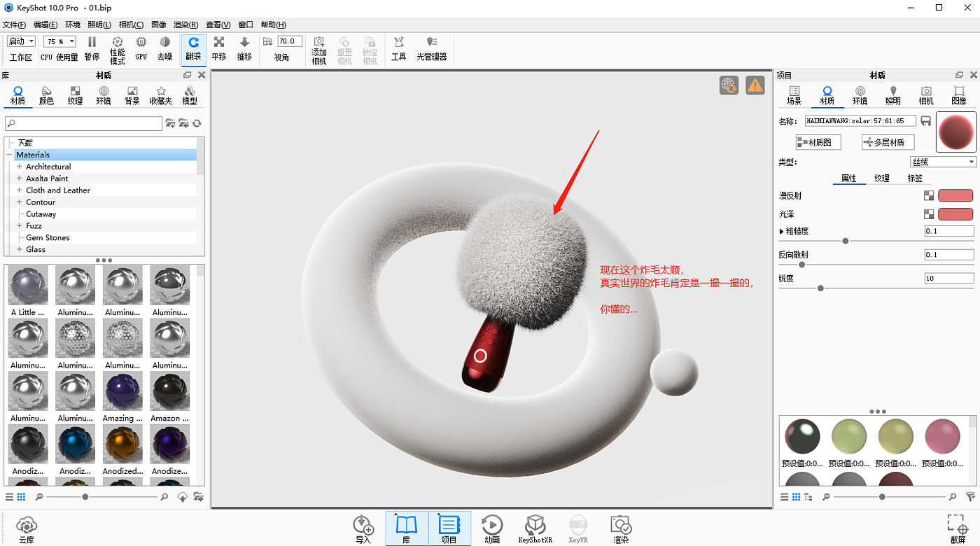Toggle 去噪 denoise in toolbar
The width and height of the screenshot is (980, 546).
pyautogui.click(x=164, y=43)
